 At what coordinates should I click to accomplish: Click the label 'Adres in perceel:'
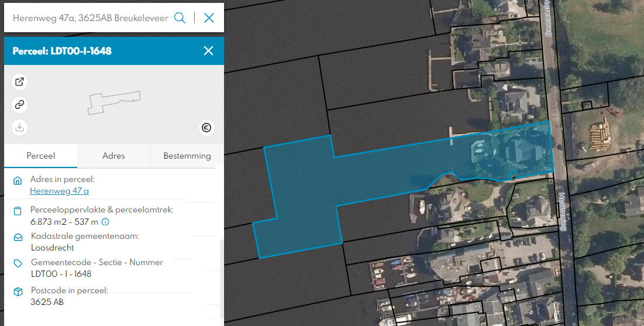coord(63,179)
